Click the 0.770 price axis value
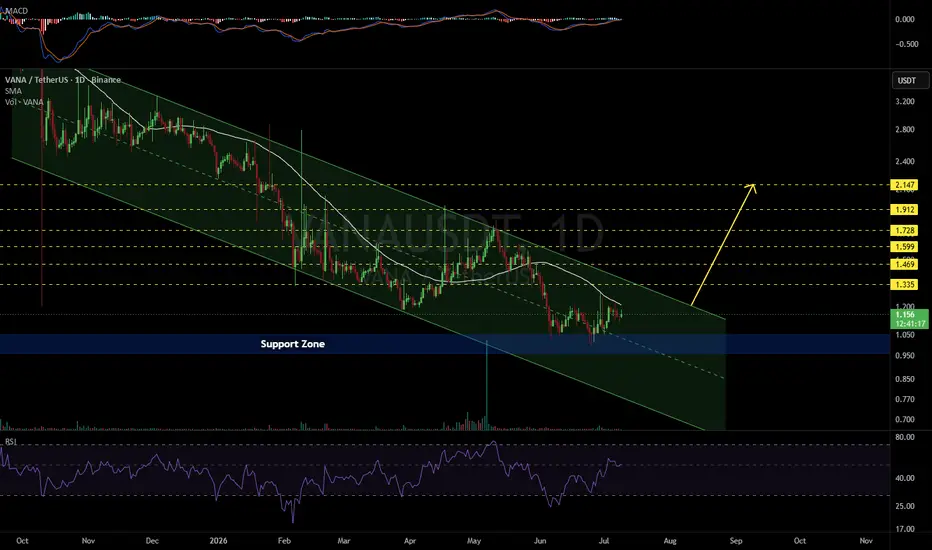The image size is (932, 550). (x=905, y=400)
